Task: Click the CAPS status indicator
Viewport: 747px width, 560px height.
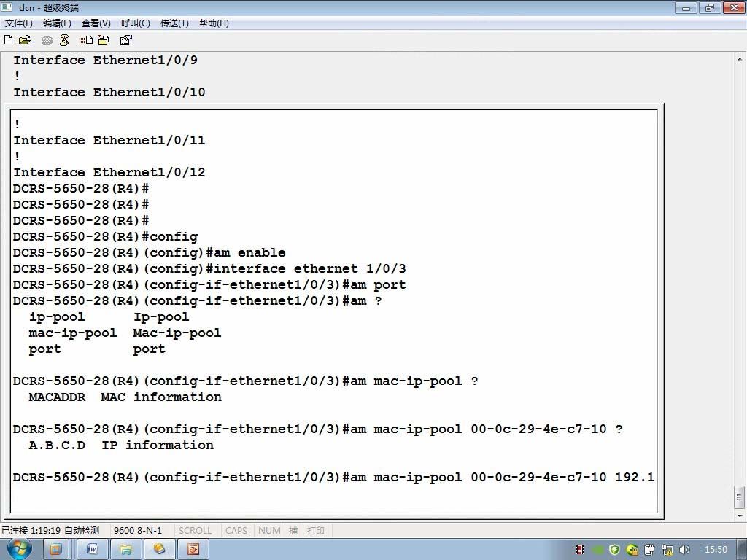Action: 236,531
